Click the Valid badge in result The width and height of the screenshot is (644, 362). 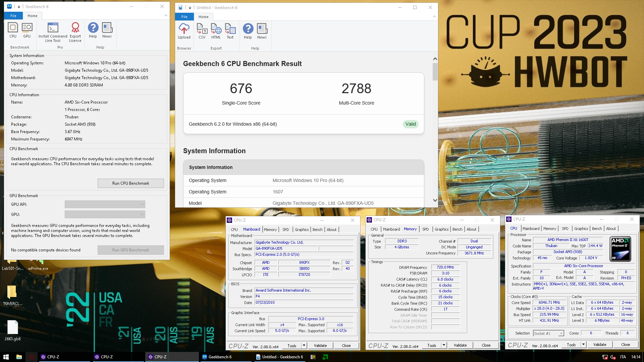tap(411, 124)
